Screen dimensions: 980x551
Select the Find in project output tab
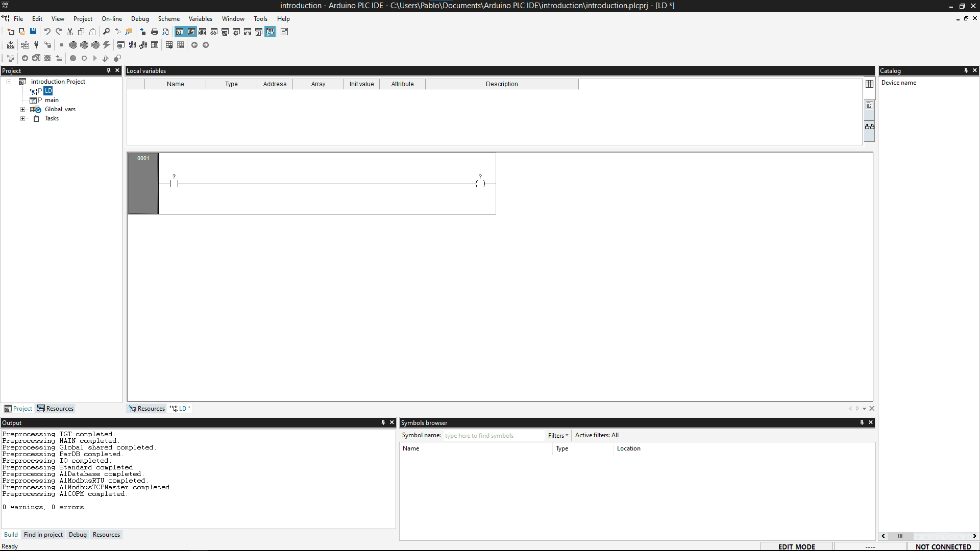(43, 534)
